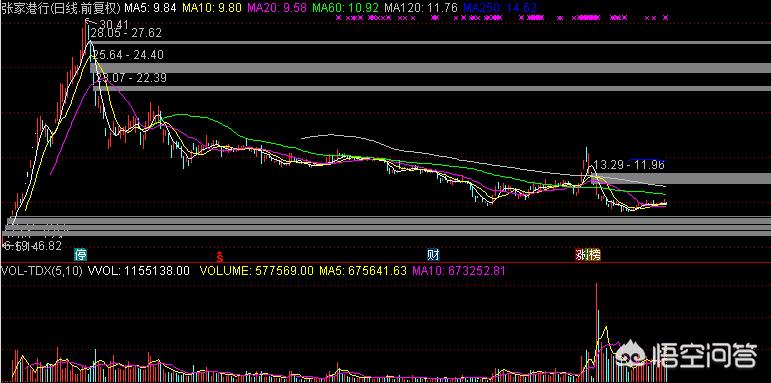
Task: Click the 停 trading halt marker icon
Action: point(80,254)
